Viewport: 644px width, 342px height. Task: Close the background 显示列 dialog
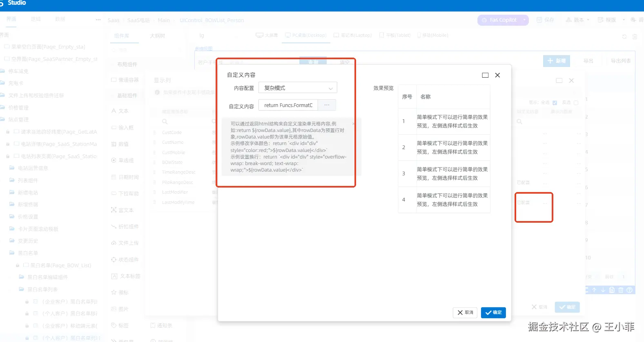[x=571, y=80]
